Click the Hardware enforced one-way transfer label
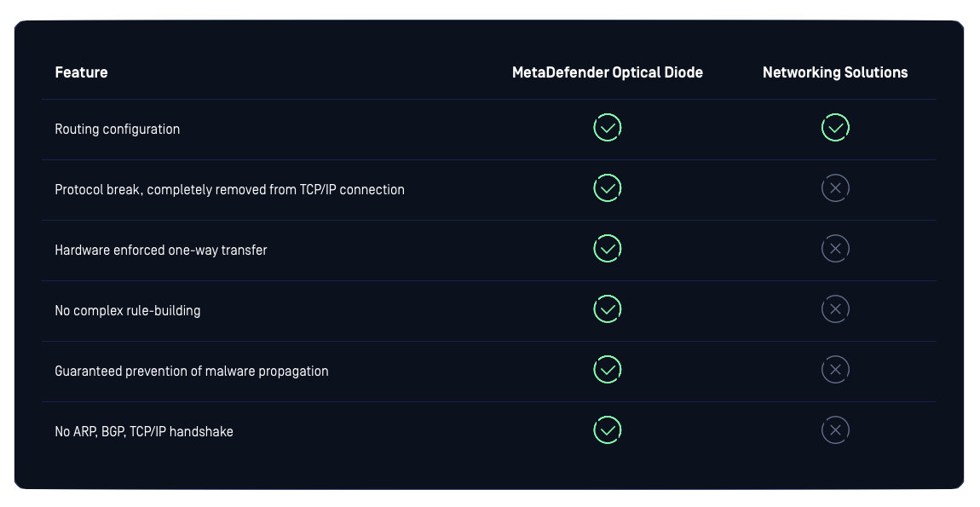980x507 pixels. pos(160,250)
